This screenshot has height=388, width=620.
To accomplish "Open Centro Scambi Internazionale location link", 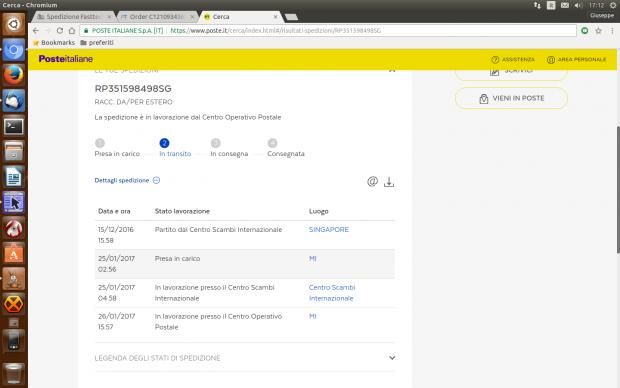I will pyautogui.click(x=332, y=293).
